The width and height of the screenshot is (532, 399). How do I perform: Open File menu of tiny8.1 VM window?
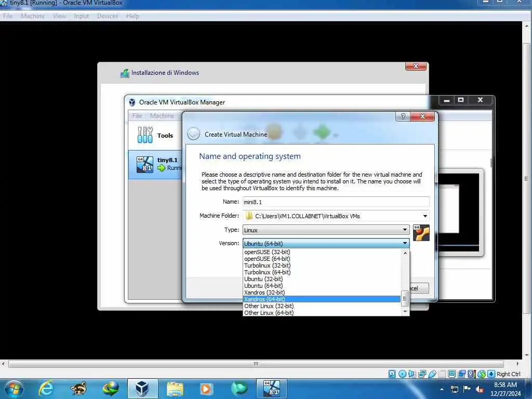pyautogui.click(x=8, y=16)
